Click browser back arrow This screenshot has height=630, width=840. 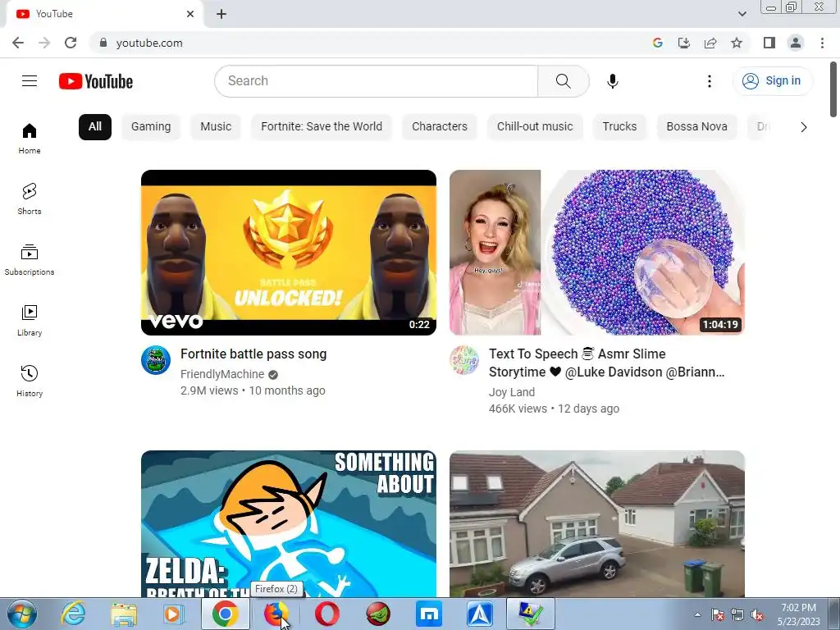[x=18, y=43]
